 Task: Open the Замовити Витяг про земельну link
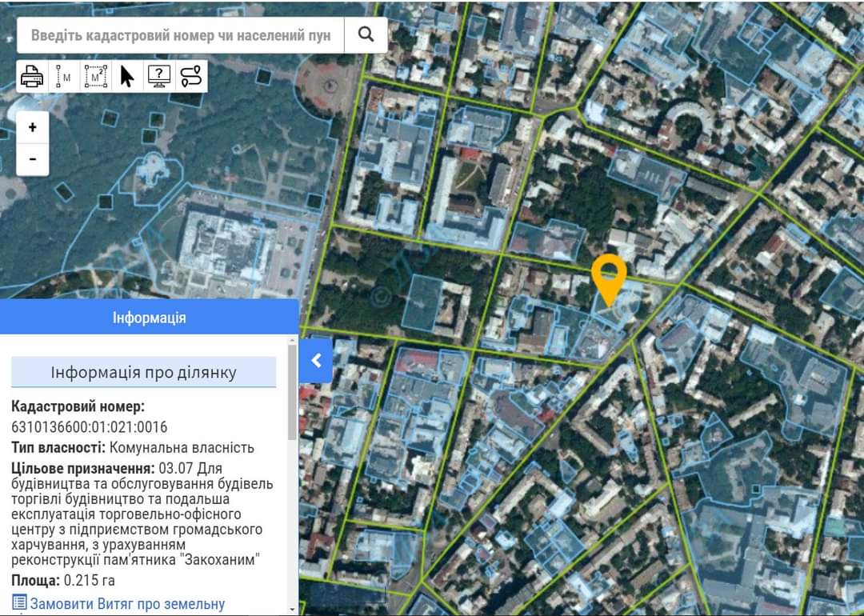click(x=127, y=604)
